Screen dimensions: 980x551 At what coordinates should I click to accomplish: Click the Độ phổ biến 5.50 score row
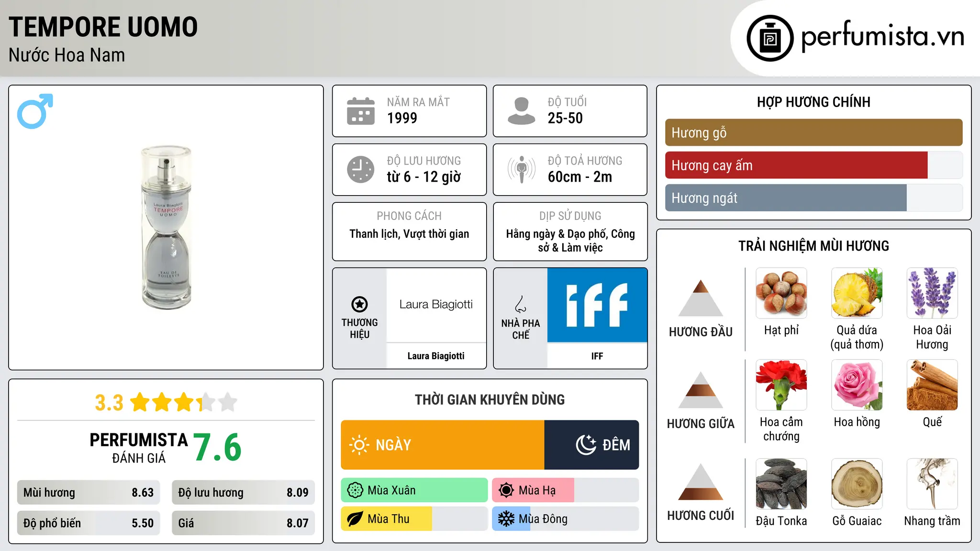tap(89, 523)
